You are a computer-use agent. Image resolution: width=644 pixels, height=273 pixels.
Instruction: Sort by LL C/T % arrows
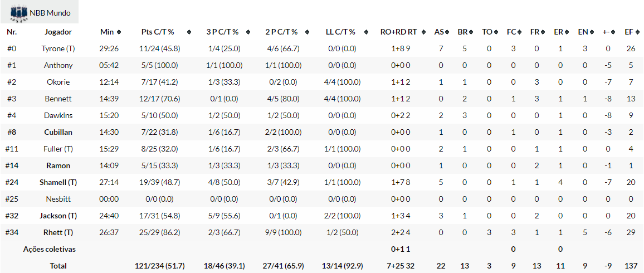(368, 32)
